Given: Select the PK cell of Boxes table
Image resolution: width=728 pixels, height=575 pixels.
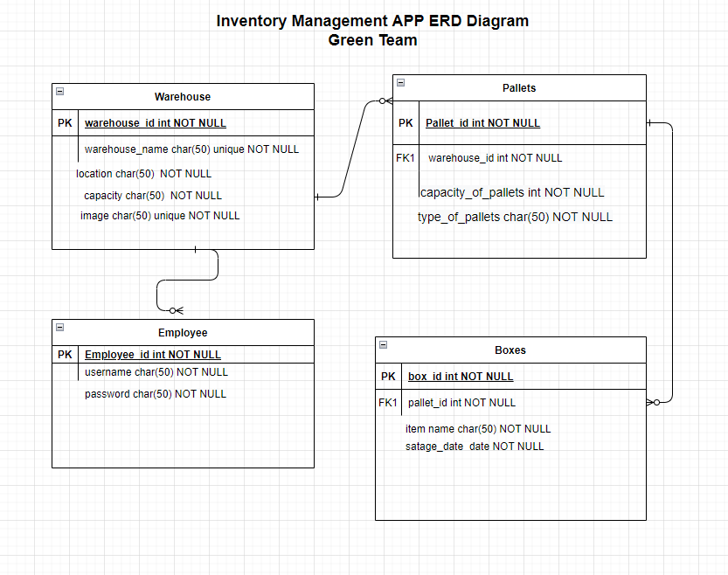Looking at the screenshot, I should (388, 376).
